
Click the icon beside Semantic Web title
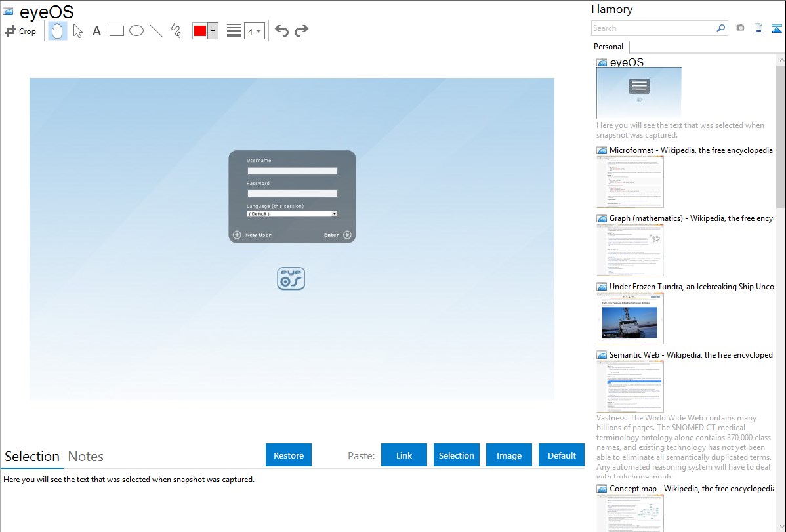click(602, 355)
